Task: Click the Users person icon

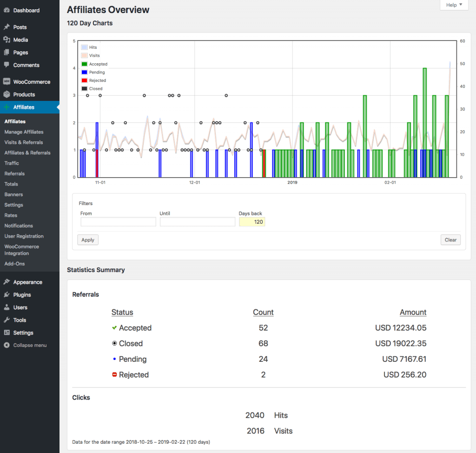Action: pos(7,307)
